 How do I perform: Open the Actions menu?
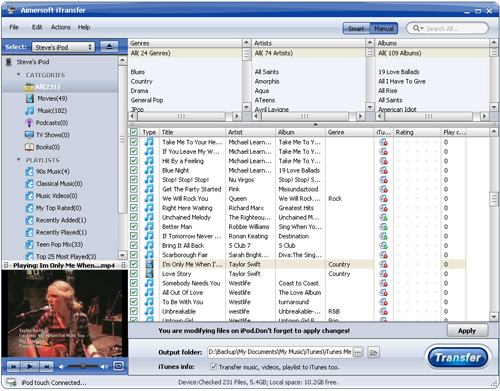(61, 27)
